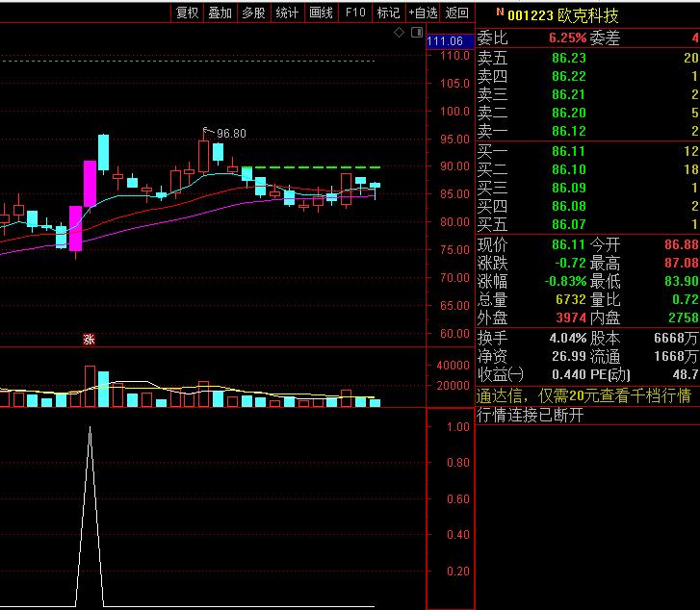
Task: Activate the 画线 drawing tool
Action: 321,13
